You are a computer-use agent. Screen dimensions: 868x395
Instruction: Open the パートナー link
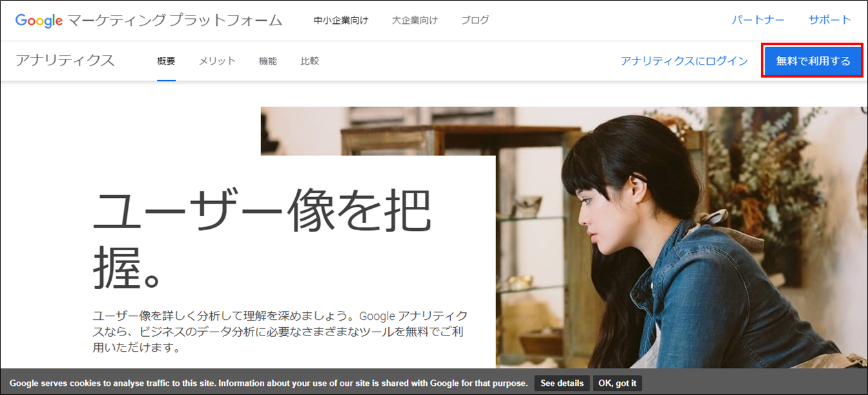pyautogui.click(x=758, y=20)
